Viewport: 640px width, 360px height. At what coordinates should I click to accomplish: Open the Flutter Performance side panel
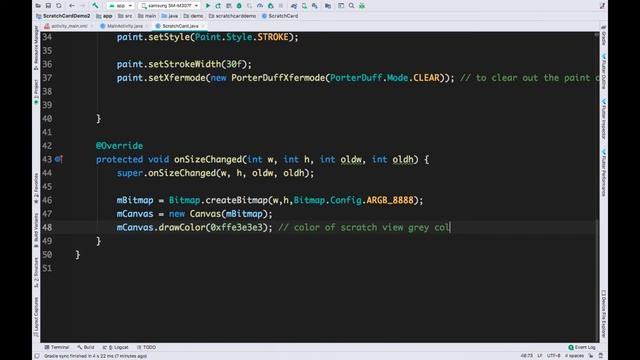coord(604,173)
